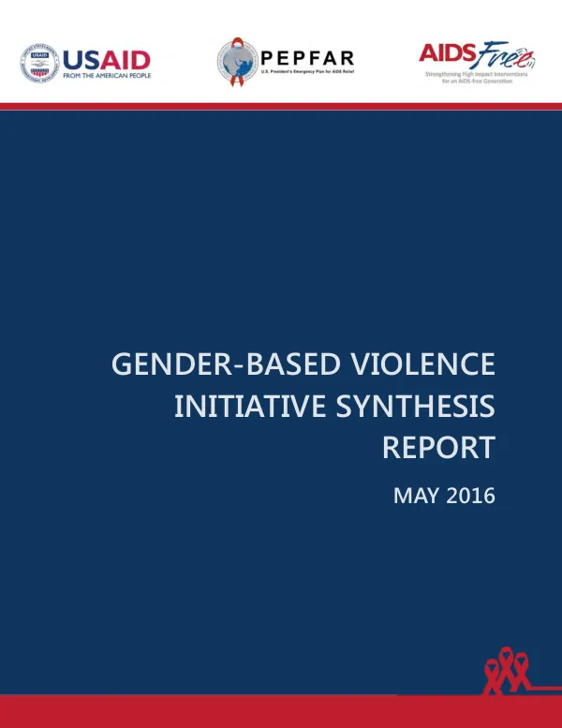Click the USAID circular seal emblem

[x=40, y=63]
